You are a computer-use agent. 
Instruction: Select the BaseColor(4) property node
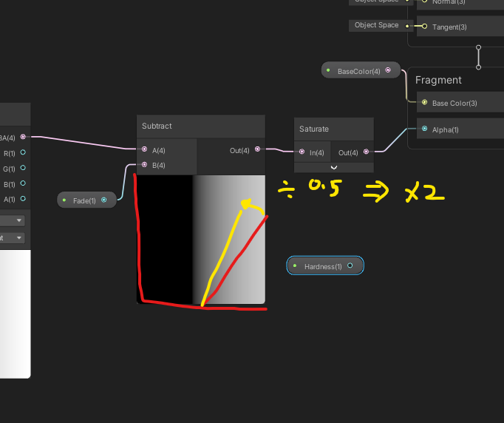361,70
